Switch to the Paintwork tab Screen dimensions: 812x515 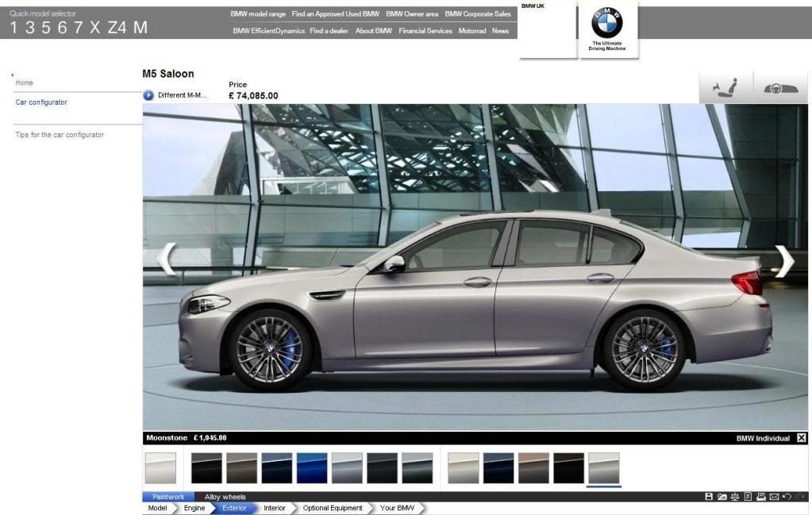[x=168, y=497]
